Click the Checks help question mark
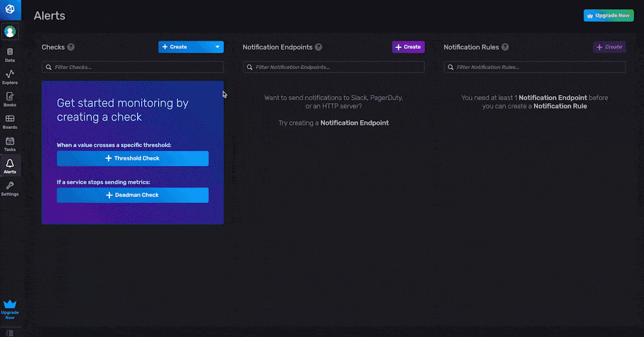The image size is (644, 337). point(71,47)
